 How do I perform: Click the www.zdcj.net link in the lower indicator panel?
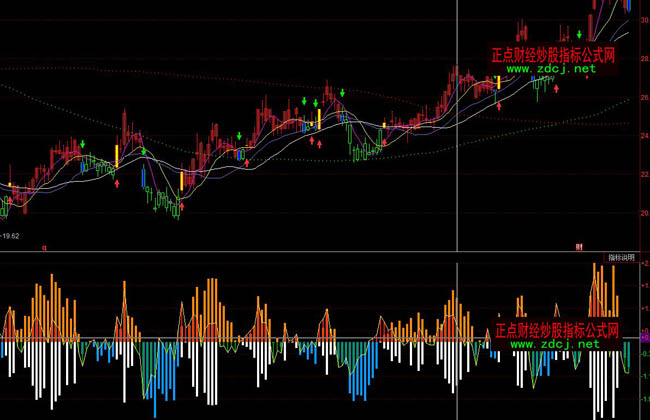pos(560,343)
